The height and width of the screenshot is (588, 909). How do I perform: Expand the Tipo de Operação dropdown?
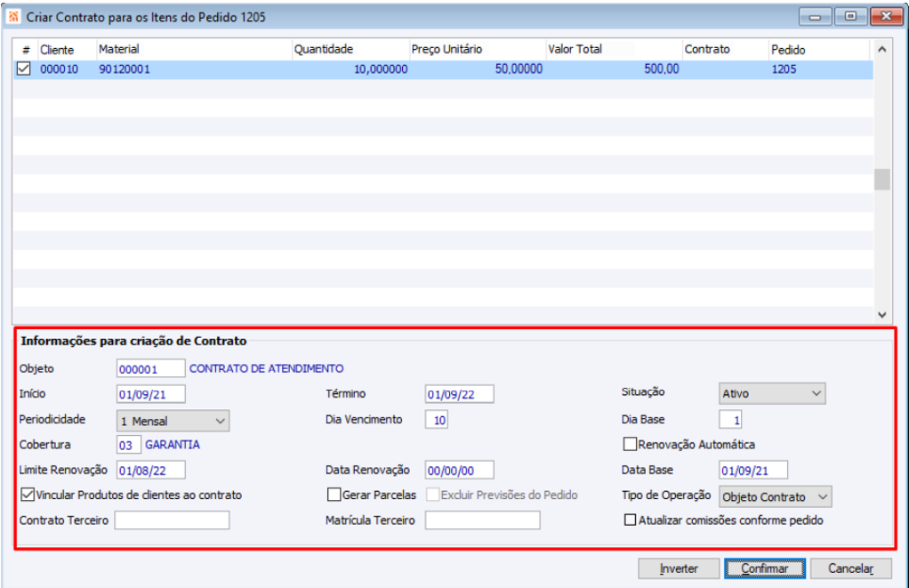775,497
